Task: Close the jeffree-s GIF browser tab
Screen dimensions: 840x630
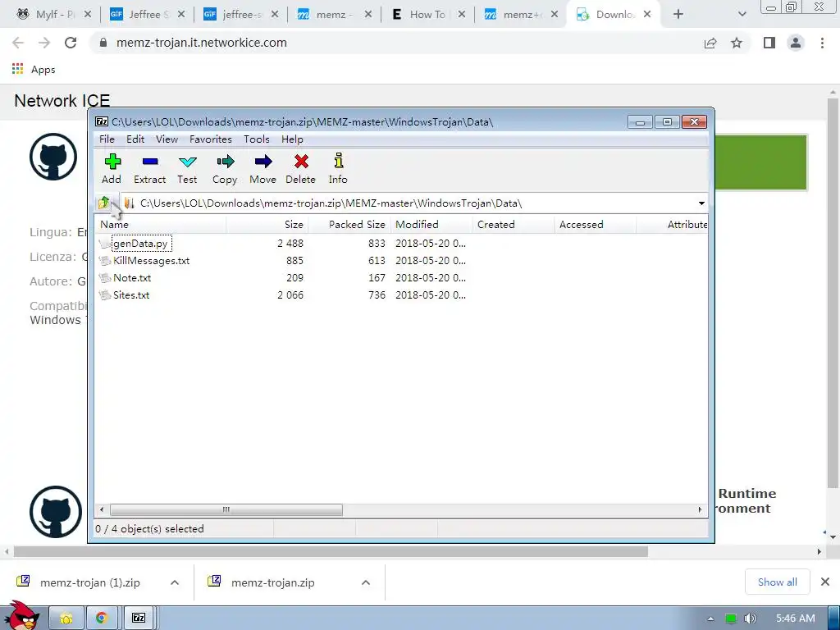Action: 274,15
